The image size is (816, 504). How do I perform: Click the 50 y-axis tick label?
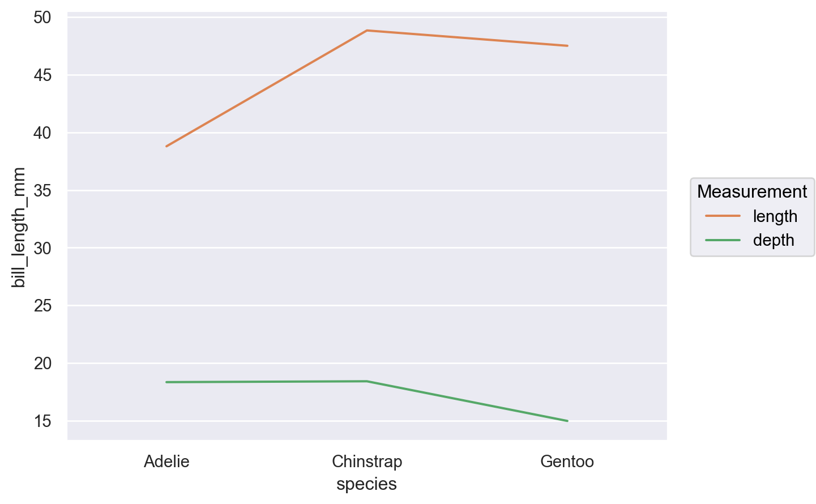[x=42, y=18]
